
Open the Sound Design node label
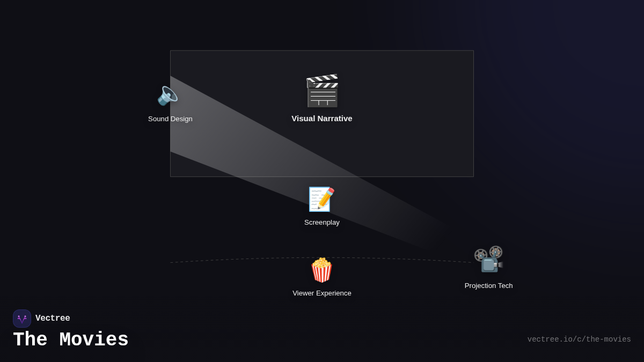click(x=170, y=119)
